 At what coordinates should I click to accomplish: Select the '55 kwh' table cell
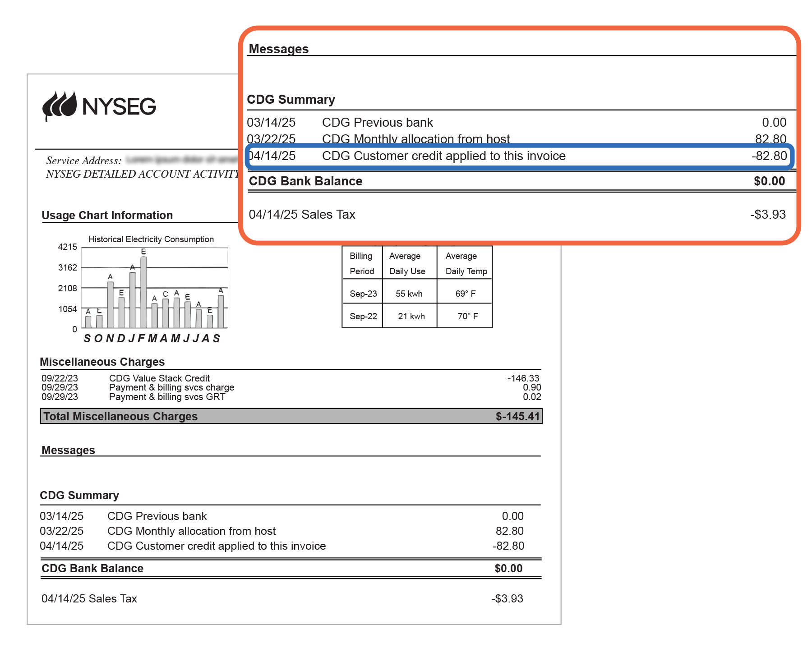pos(409,294)
